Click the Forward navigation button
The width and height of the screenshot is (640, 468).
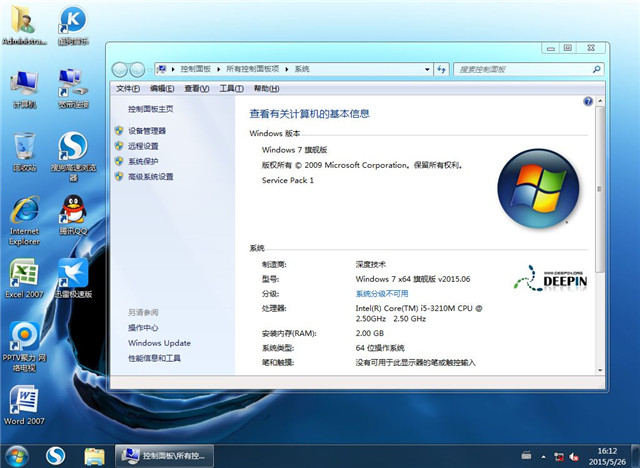(x=137, y=70)
